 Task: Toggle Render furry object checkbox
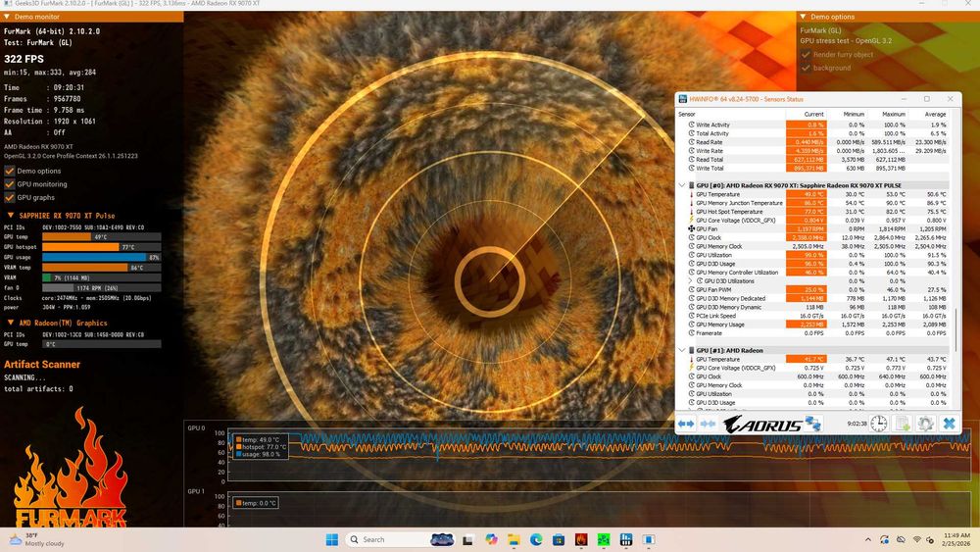806,54
